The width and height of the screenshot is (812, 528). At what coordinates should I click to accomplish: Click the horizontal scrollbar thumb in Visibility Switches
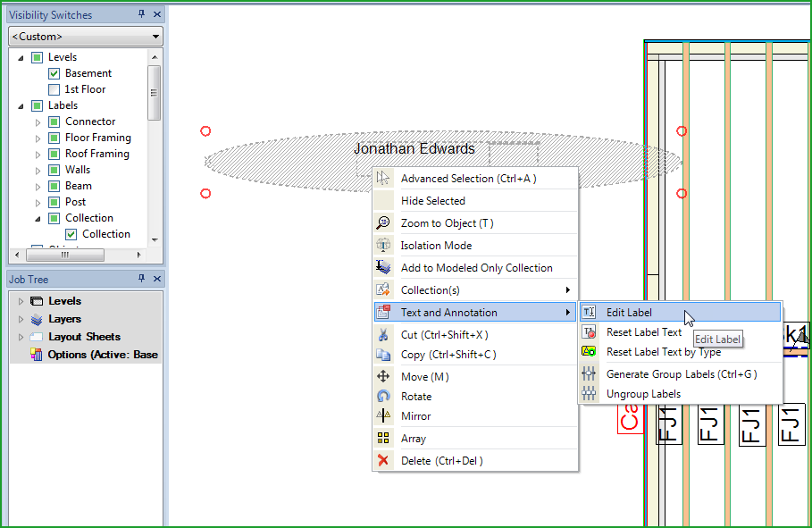click(x=64, y=255)
